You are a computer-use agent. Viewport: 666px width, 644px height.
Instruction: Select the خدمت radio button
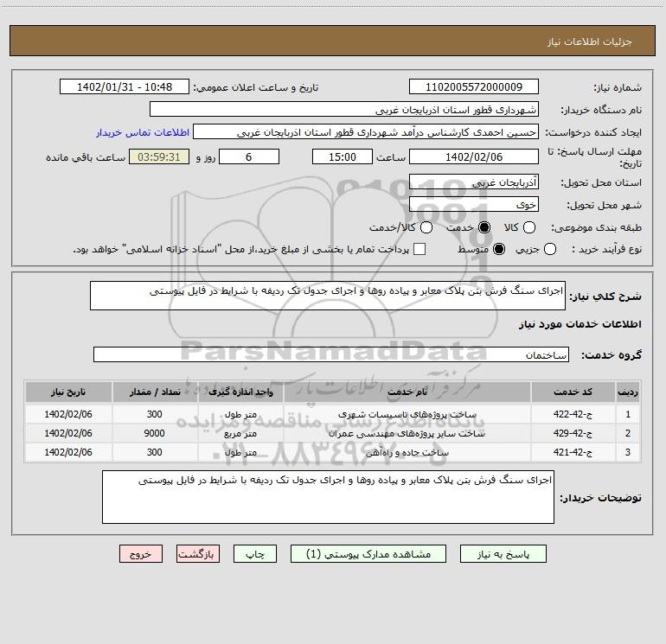coord(484,227)
